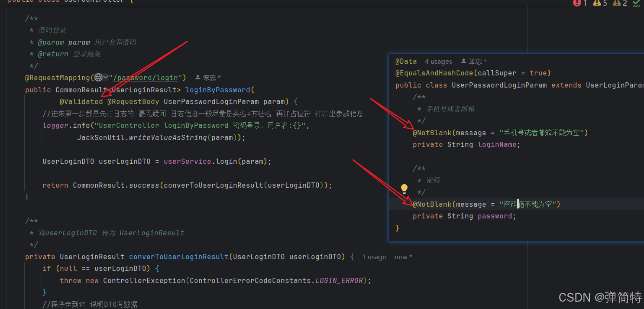
Task: Click the string "密码箱不能为空"
Action: (x=527, y=204)
